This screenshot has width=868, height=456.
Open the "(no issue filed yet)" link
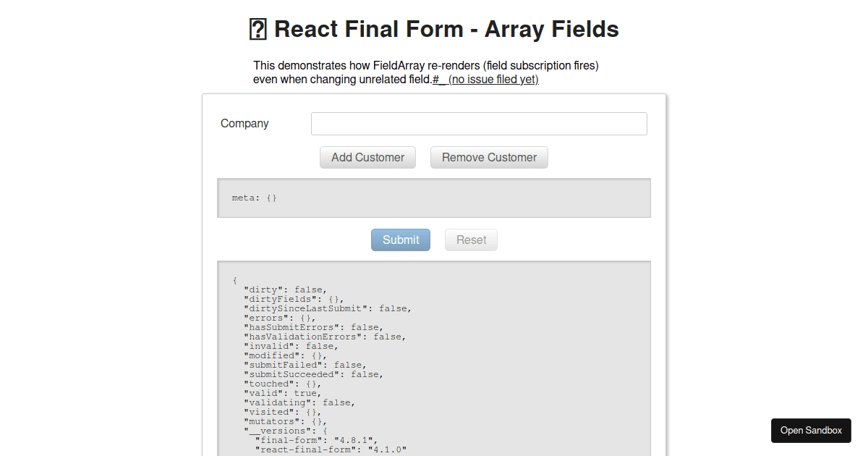(x=493, y=79)
